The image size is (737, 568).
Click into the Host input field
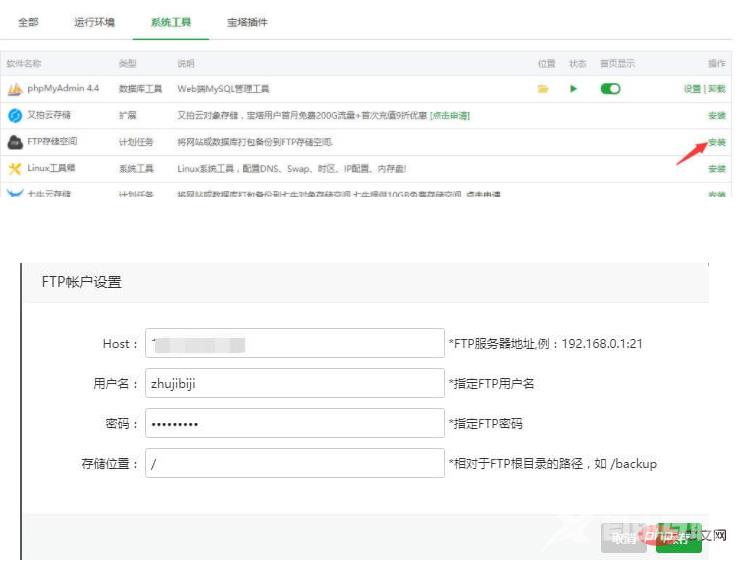click(294, 343)
